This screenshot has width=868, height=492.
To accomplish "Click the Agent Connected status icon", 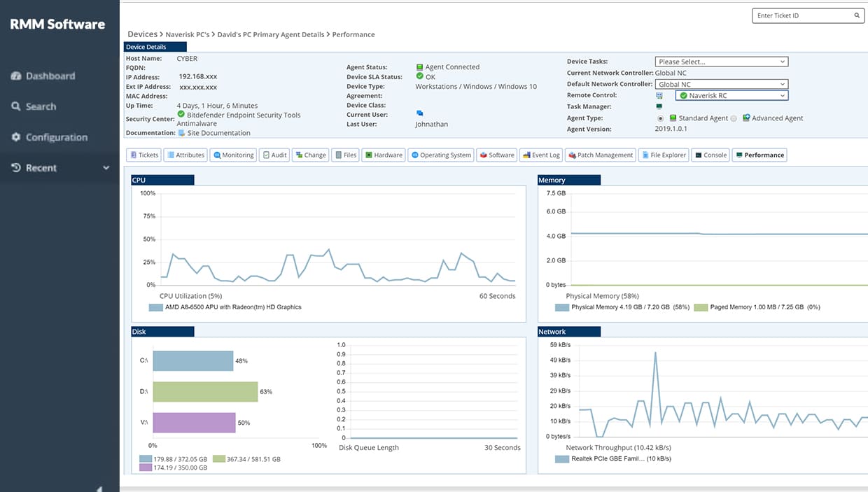I will click(x=419, y=67).
